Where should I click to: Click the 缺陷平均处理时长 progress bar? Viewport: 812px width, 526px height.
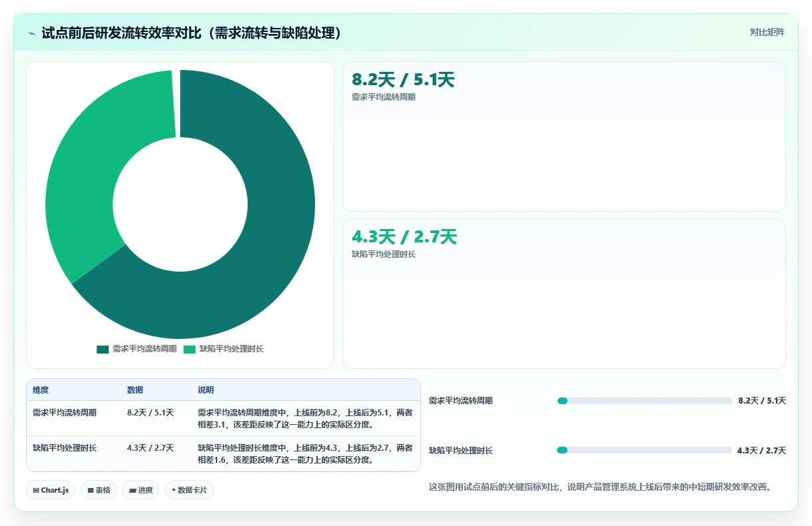tap(644, 450)
